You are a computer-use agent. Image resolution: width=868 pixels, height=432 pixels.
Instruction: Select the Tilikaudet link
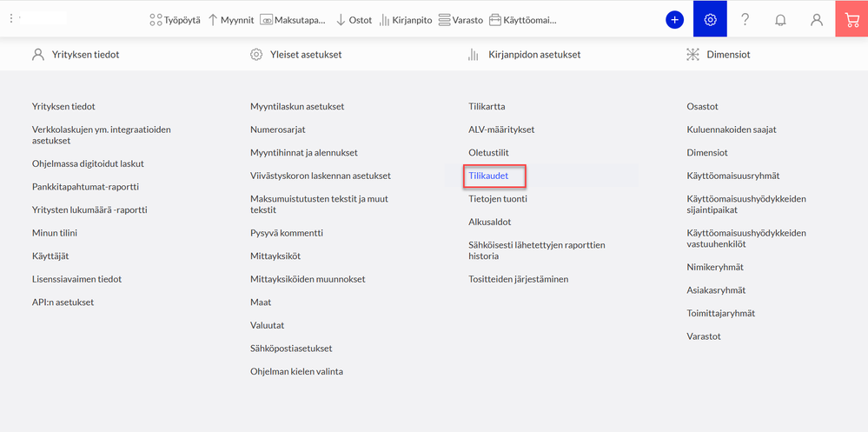(x=488, y=176)
